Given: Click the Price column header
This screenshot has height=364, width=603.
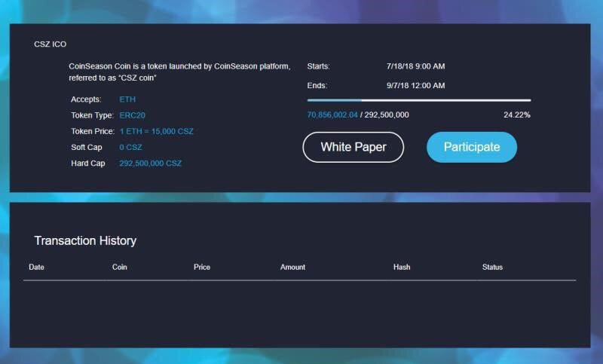Looking at the screenshot, I should coord(202,267).
